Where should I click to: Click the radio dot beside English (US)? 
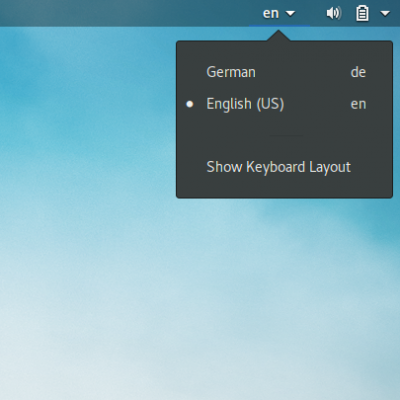190,104
